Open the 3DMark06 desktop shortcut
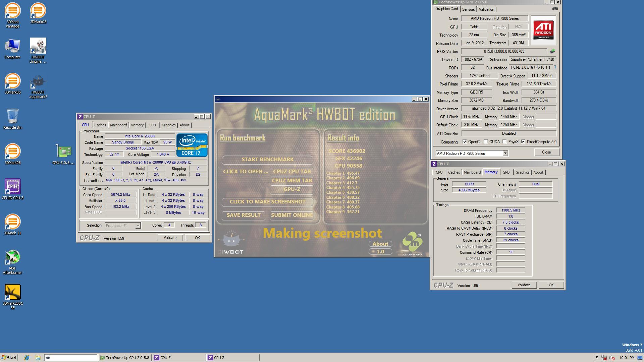Screen dimensions: 644x362 (12, 154)
